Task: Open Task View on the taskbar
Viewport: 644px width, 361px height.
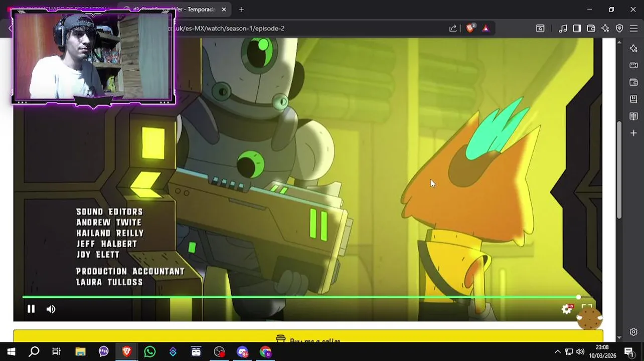Action: [57, 352]
